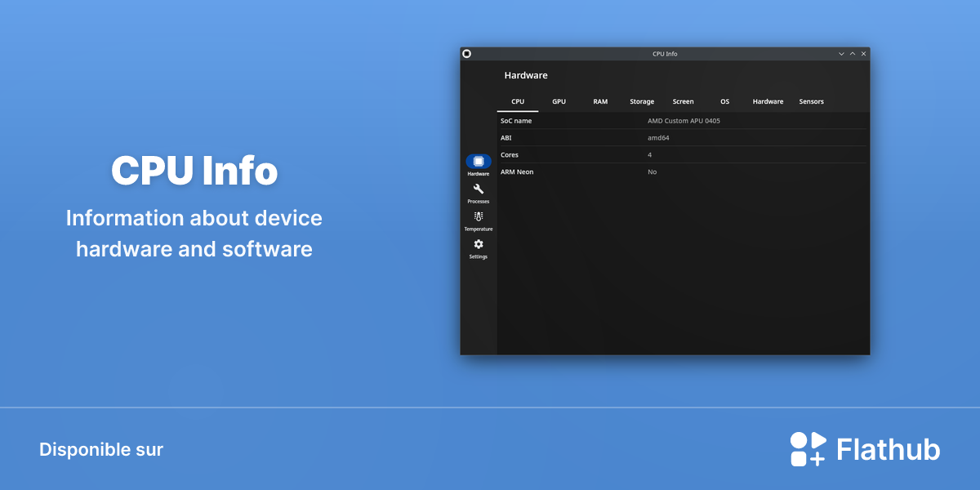
Task: Click the Hardware page heading
Action: [526, 75]
